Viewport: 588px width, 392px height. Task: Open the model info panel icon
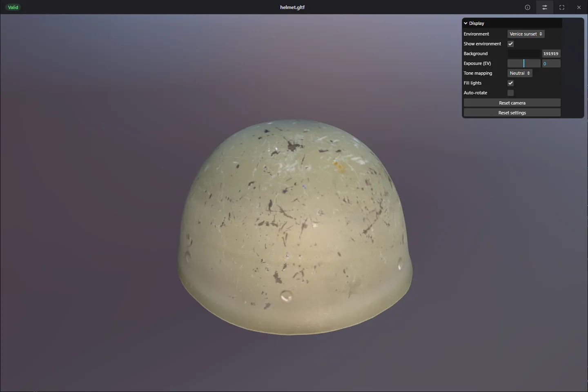528,7
